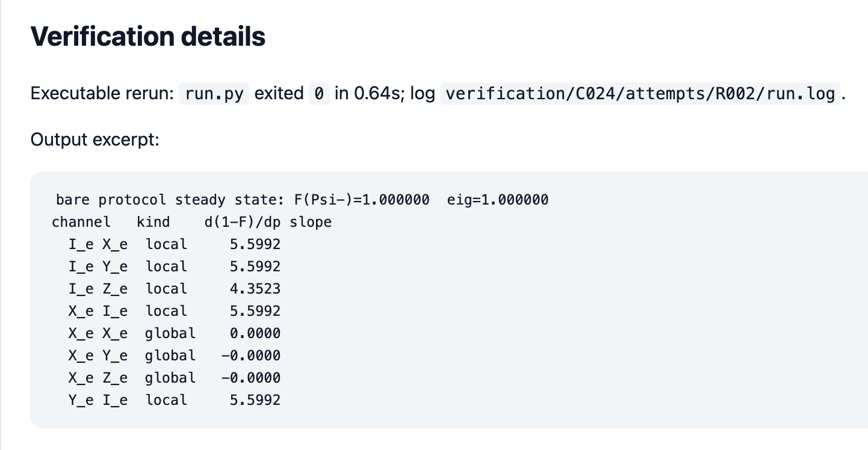Click the verification/C024/attempts/R002/run.log path
Screen dimensions: 868x450
click(x=640, y=93)
